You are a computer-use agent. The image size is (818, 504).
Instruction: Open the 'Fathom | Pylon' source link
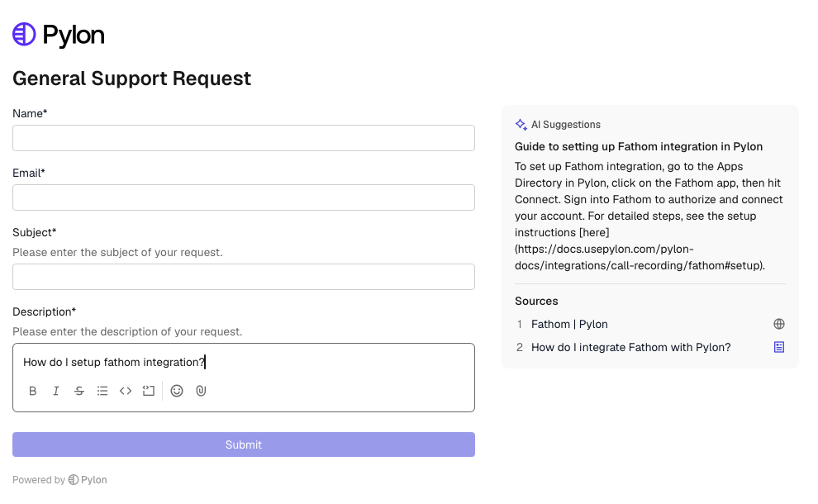(x=569, y=324)
